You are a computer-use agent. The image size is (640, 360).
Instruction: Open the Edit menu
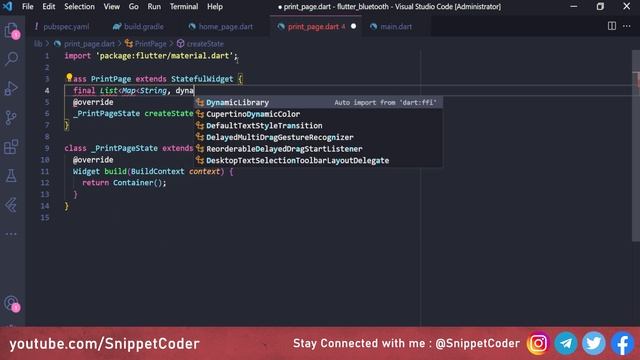pos(49,7)
